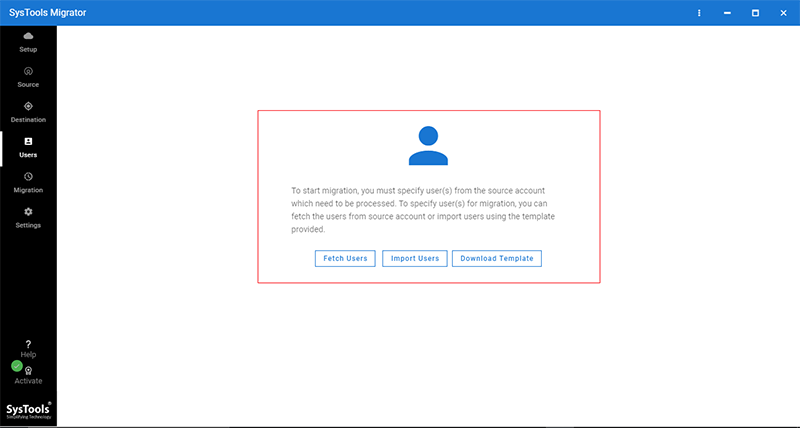Click the Import Users button

tap(414, 258)
